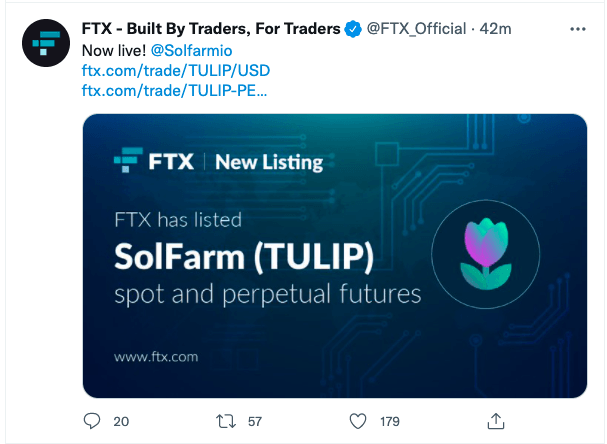Open the tweet via the 42m timestamp
Screen dimensions: 607x444
[x=496, y=29]
